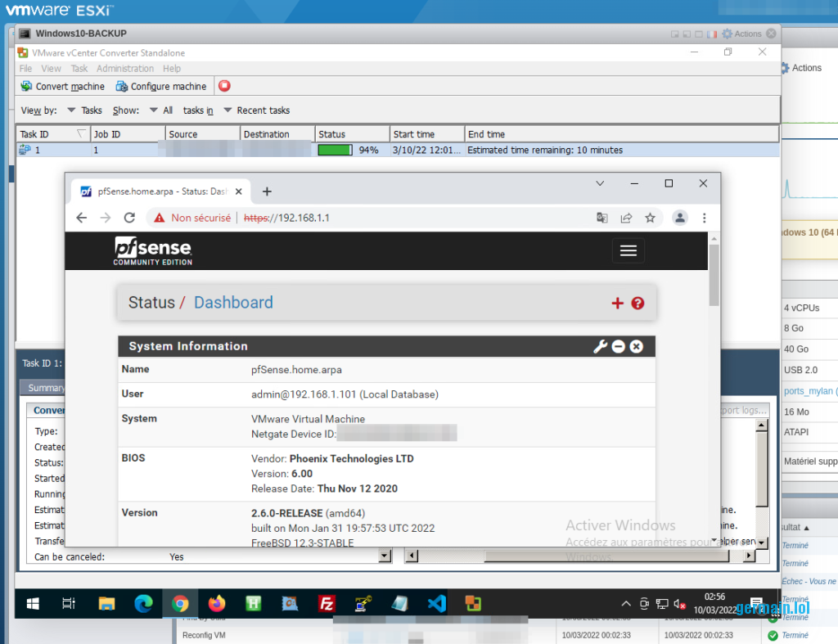Open the pfSense dashboard help icon
This screenshot has height=644, width=838.
point(638,303)
